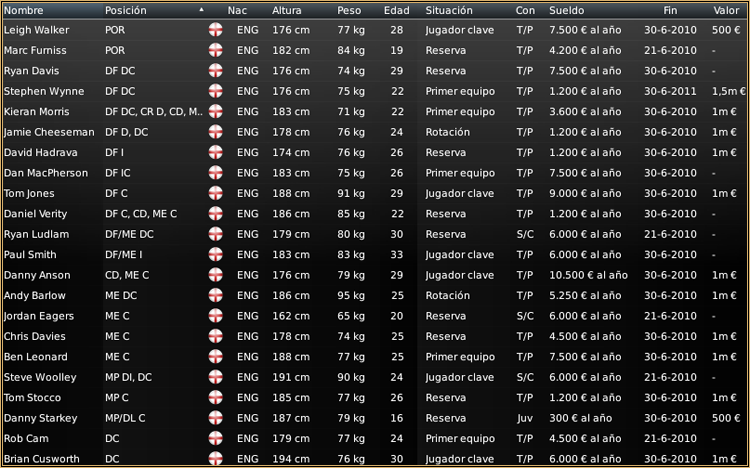Click '194 cm' height of Brian Cusworth
The height and width of the screenshot is (468, 750).
click(291, 458)
